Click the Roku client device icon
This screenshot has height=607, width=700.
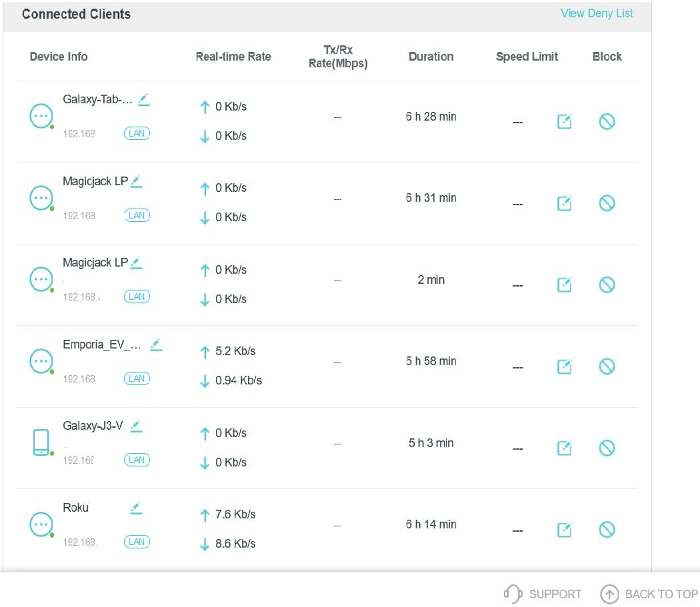(x=41, y=524)
